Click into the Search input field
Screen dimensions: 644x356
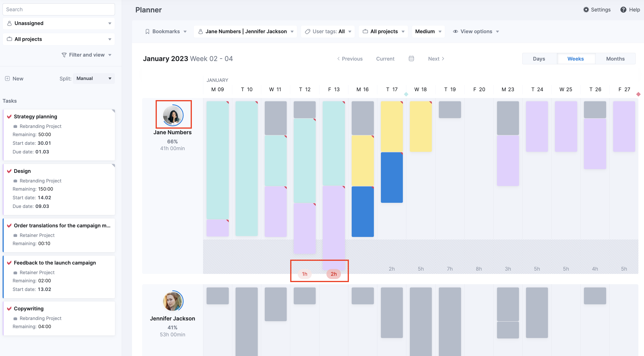point(59,10)
